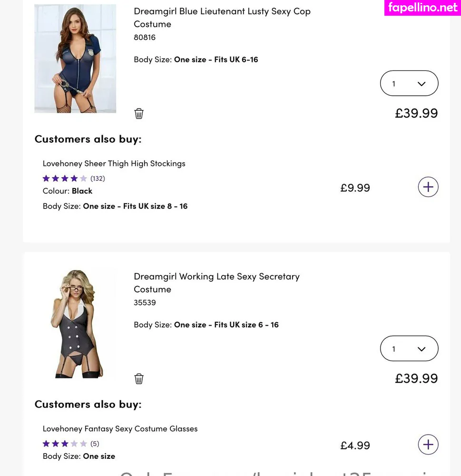Add Sheer Thigh High Stockings with plus icon
The image size is (461, 476).
tap(428, 187)
